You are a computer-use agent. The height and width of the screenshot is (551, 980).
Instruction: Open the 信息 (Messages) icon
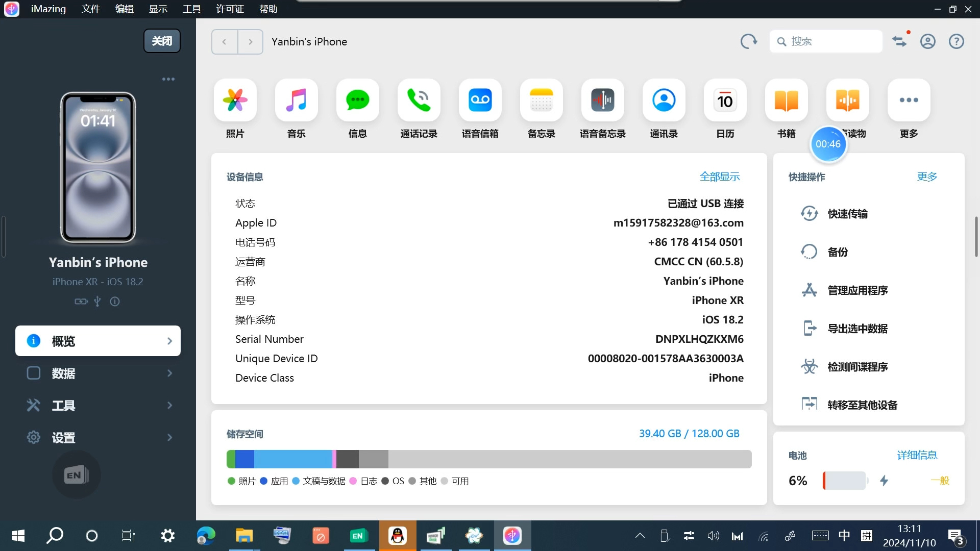pos(357,100)
